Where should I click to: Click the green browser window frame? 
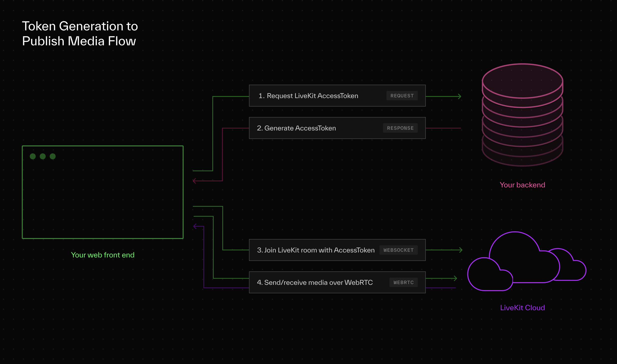tap(103, 192)
